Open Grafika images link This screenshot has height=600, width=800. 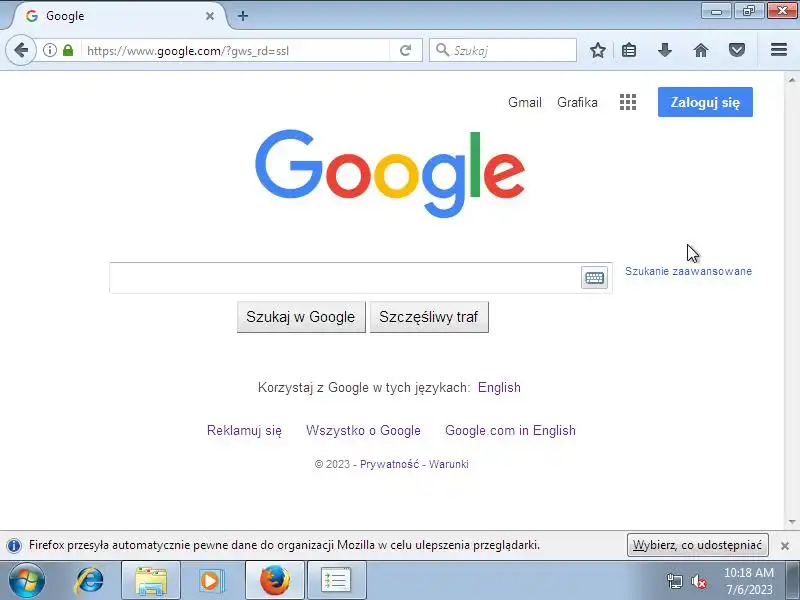tap(577, 102)
